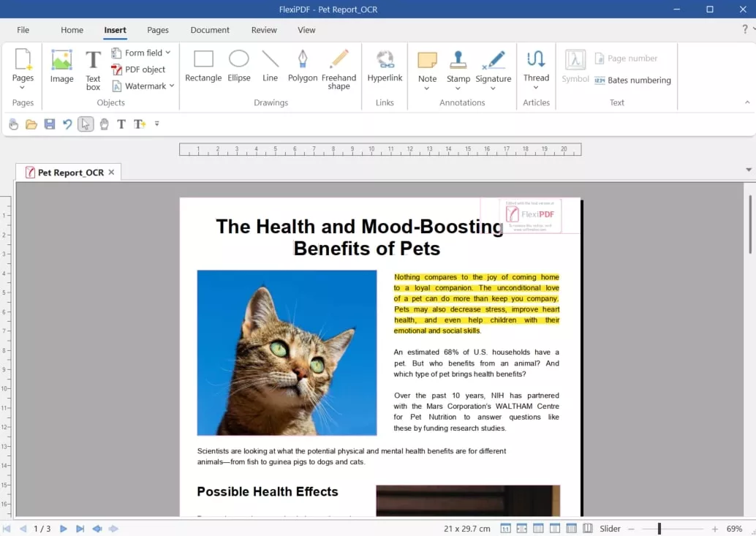Close the Pet Report_OCR tab
Viewport: 756px width, 536px height.
coord(111,172)
